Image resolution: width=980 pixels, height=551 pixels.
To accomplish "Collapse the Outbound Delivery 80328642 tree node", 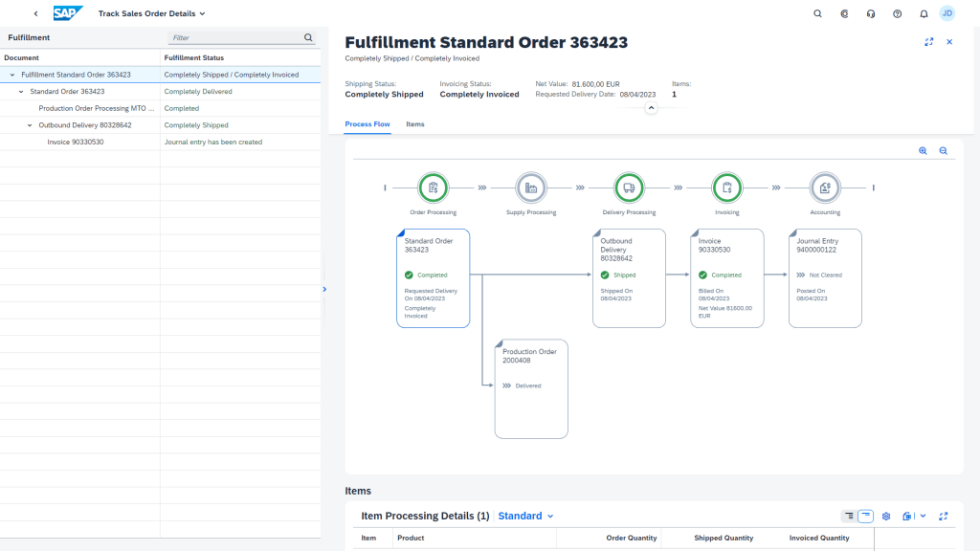I will pyautogui.click(x=30, y=125).
